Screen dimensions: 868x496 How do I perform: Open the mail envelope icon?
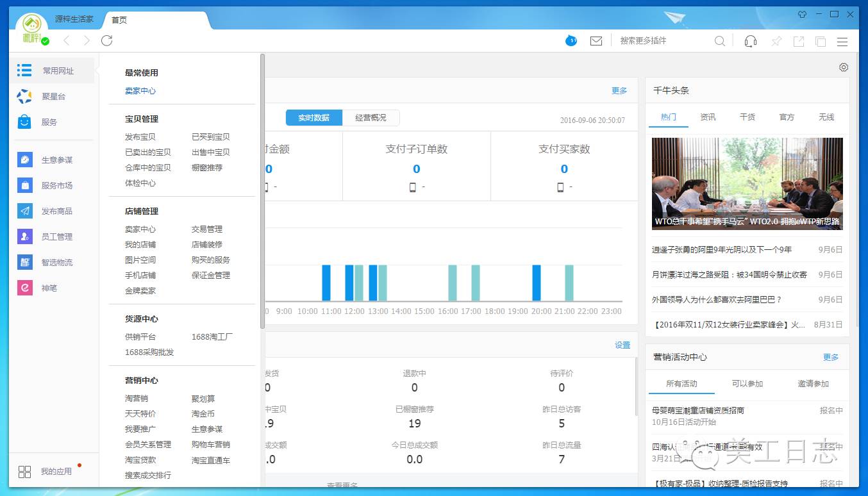coord(596,40)
